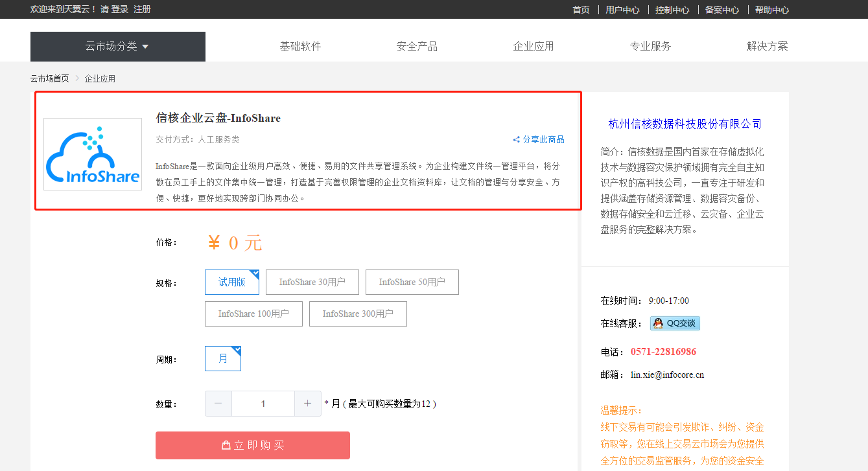Click the 欢迎来到天翼云 greeting text
The height and width of the screenshot is (471, 868).
pyautogui.click(x=63, y=10)
